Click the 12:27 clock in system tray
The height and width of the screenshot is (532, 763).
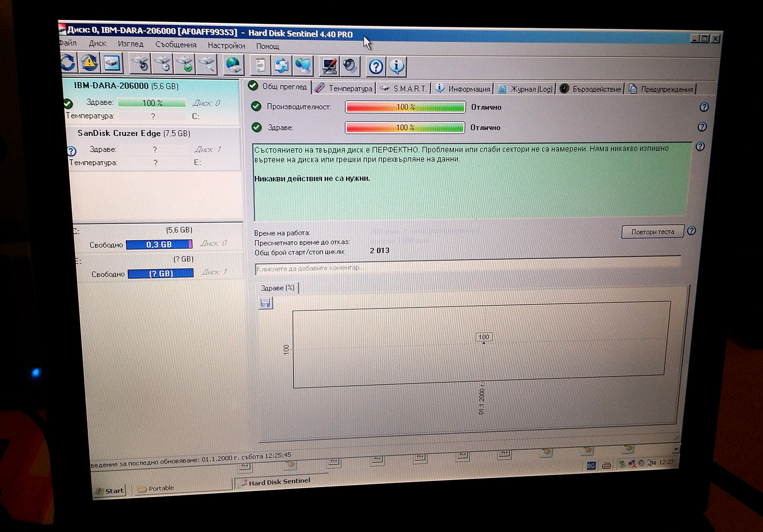click(x=666, y=462)
